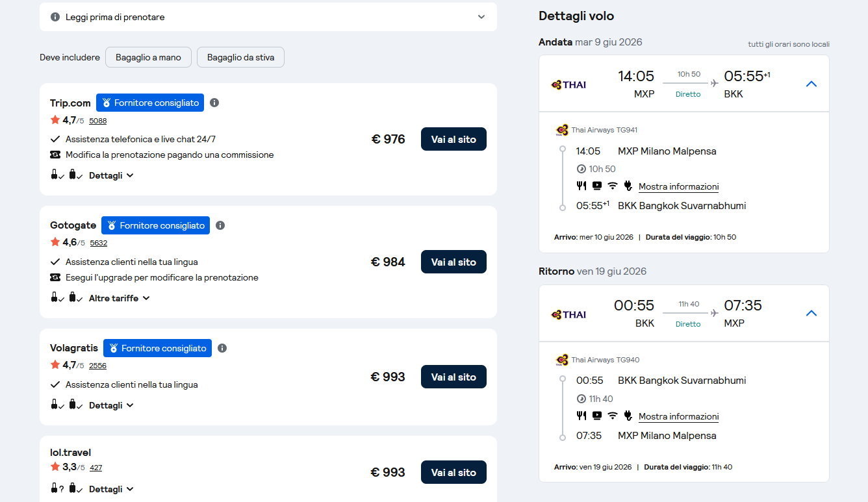Toggle the 'Bagaglio da stiva' filter

[240, 57]
